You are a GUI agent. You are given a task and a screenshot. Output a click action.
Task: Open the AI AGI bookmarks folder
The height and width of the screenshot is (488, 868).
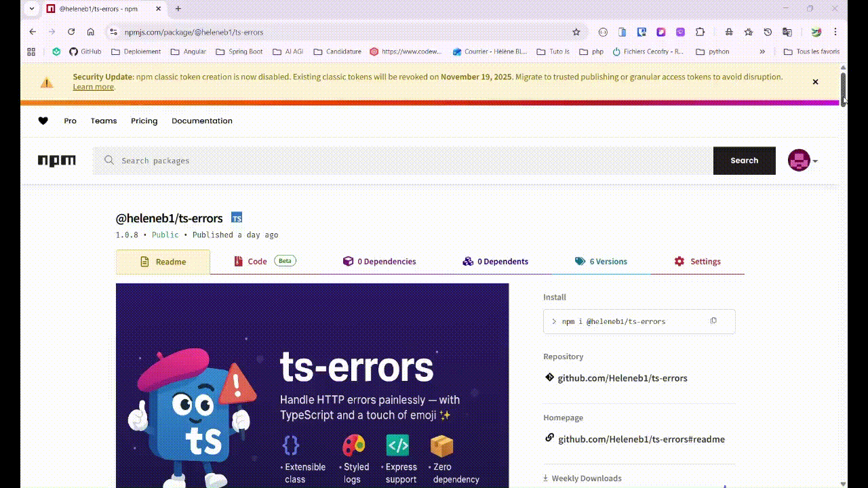tap(288, 52)
